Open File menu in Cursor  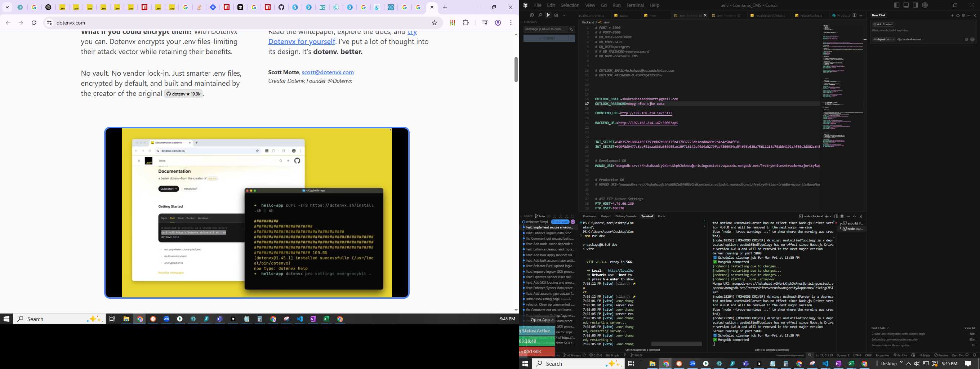click(x=538, y=5)
